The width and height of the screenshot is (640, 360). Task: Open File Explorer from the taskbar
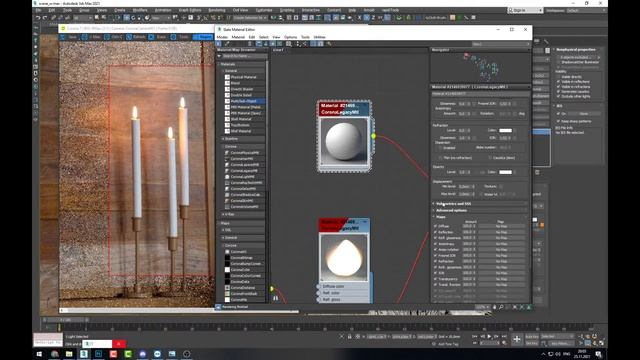pyautogui.click(x=69, y=354)
